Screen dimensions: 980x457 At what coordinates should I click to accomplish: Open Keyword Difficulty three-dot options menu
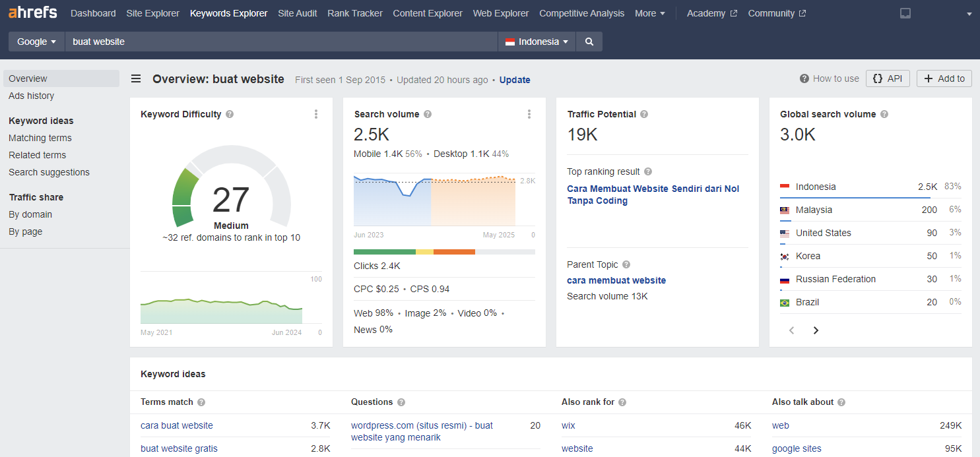(316, 114)
